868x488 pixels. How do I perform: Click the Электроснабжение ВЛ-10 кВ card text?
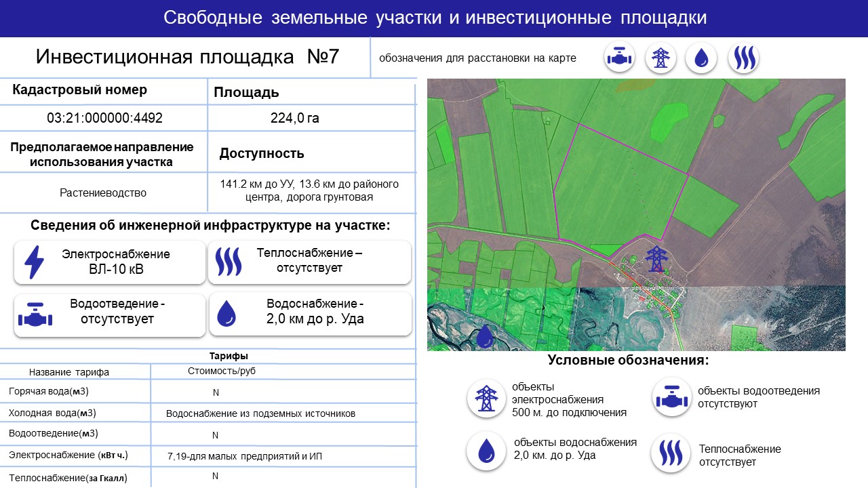[116, 263]
